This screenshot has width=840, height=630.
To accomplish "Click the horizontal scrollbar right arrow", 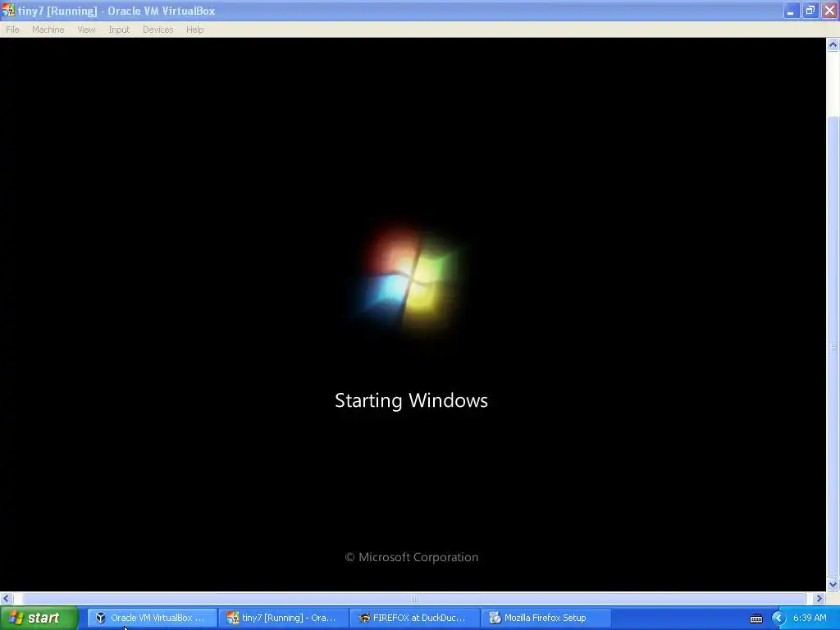I will pyautogui.click(x=819, y=598).
